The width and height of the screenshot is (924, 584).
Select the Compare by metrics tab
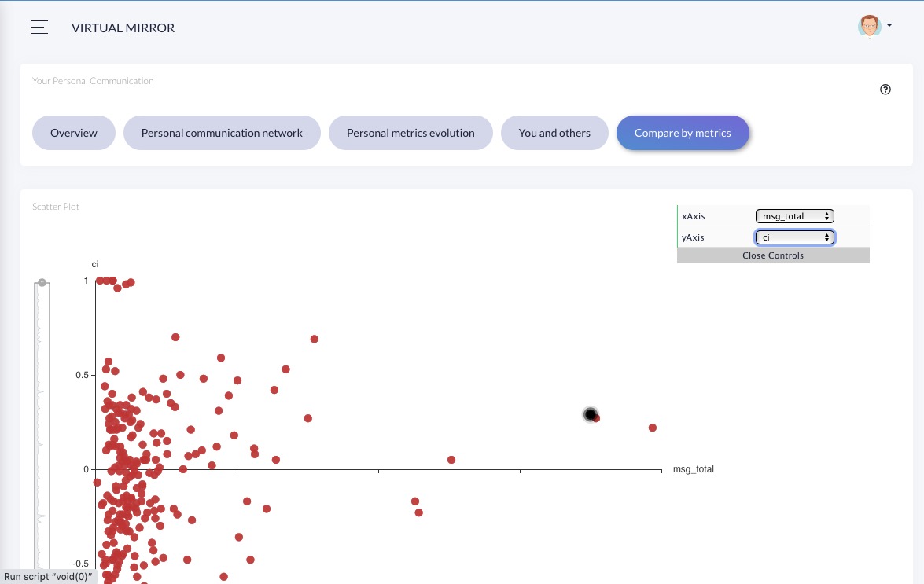pyautogui.click(x=683, y=133)
